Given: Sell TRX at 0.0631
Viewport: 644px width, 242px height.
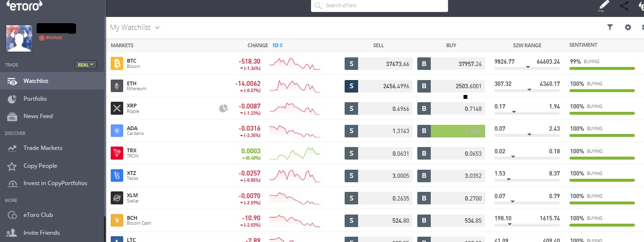Looking at the screenshot, I should click(378, 153).
